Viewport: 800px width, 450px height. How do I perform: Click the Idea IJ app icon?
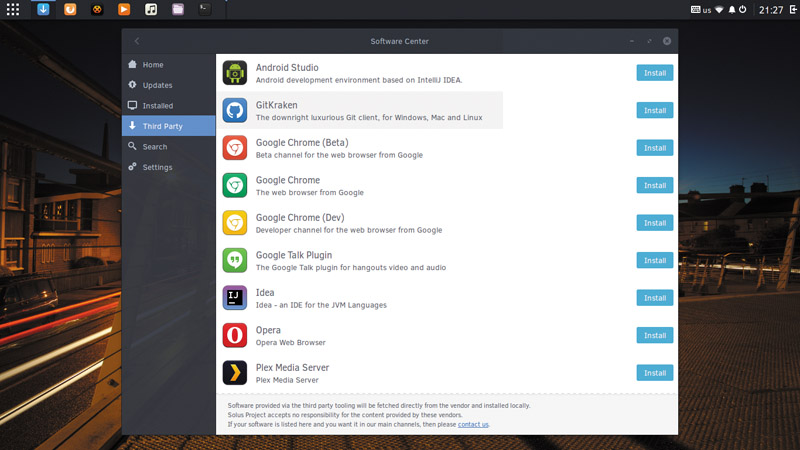tap(235, 298)
